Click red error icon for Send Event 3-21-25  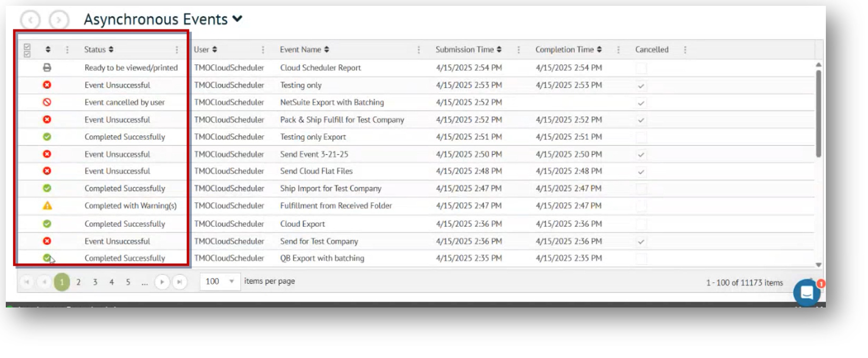click(x=47, y=154)
